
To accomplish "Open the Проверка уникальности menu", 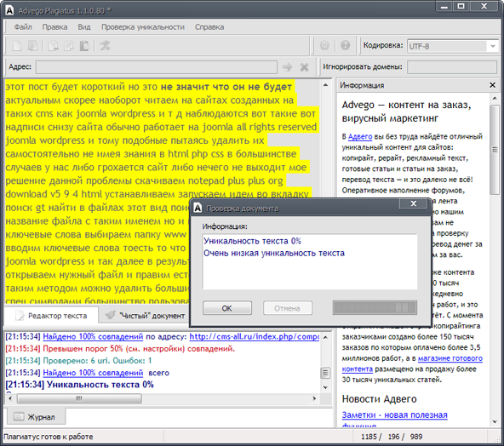I will point(143,27).
